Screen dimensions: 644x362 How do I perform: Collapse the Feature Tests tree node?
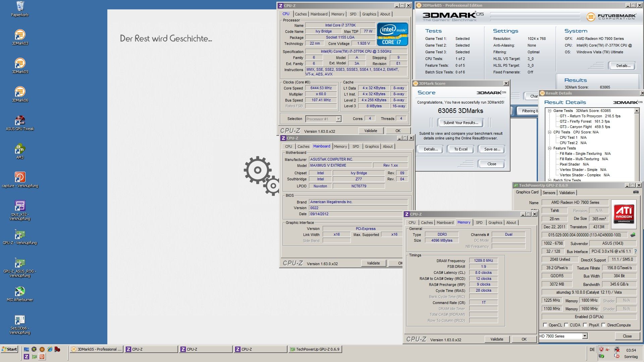(550, 148)
